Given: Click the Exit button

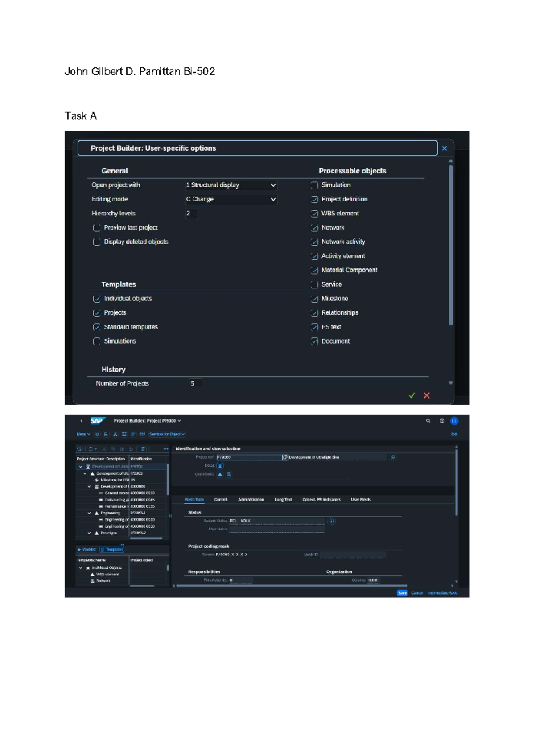Looking at the screenshot, I should click(x=454, y=434).
